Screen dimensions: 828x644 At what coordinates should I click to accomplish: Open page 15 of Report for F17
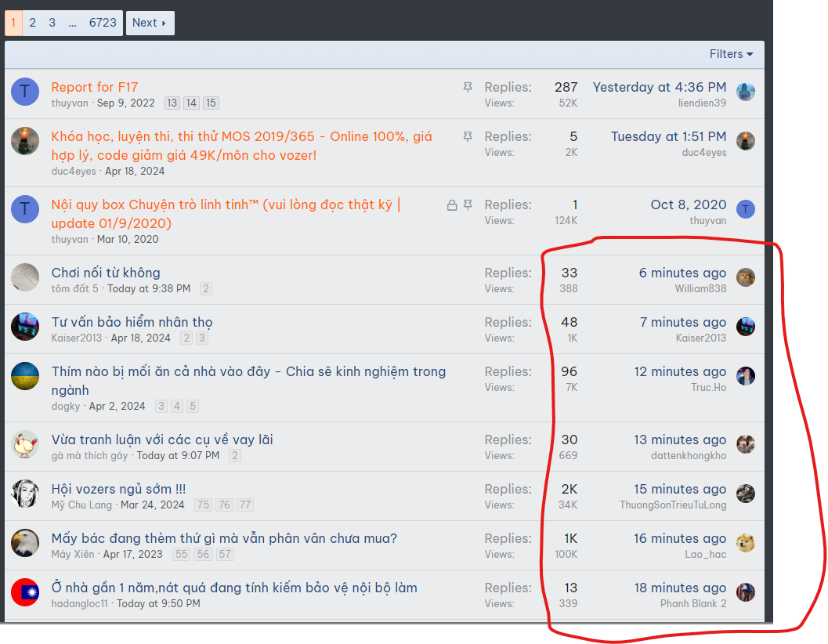tap(211, 103)
